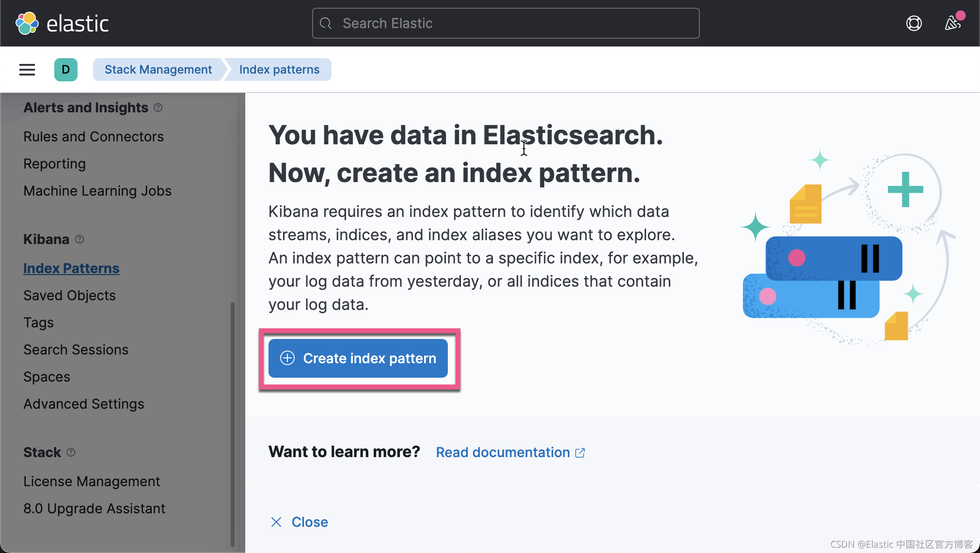Open License Management page
The width and height of the screenshot is (980, 553).
(92, 481)
